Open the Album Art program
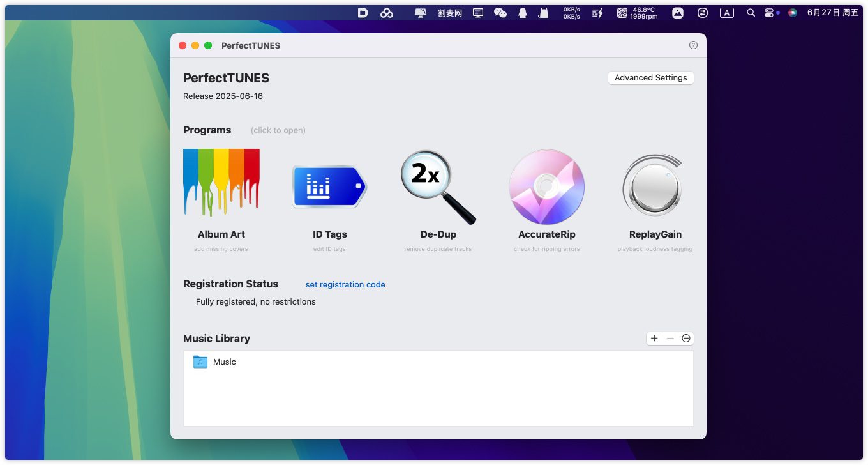Viewport: 868px width, 465px height. click(x=221, y=183)
